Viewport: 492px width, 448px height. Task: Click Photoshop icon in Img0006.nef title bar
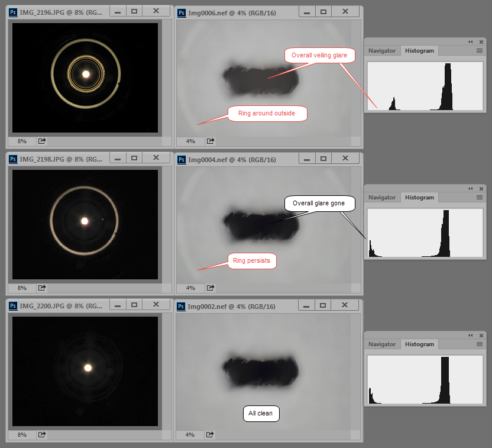pos(182,13)
